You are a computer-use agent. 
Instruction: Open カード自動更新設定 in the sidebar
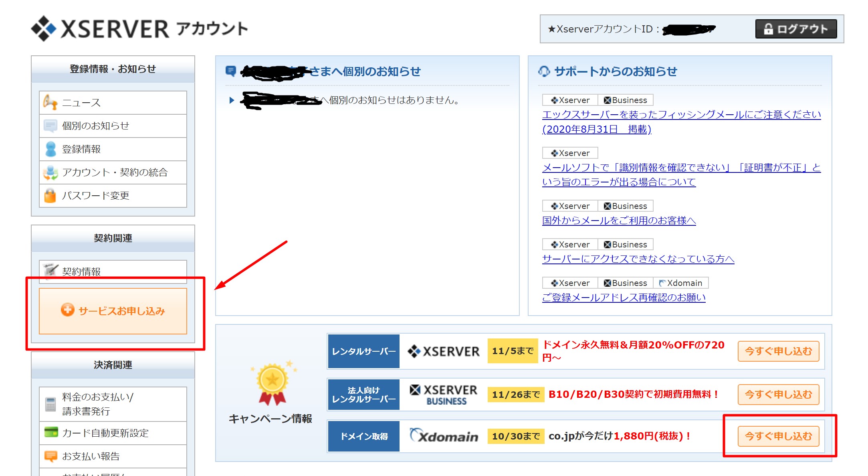point(113,433)
